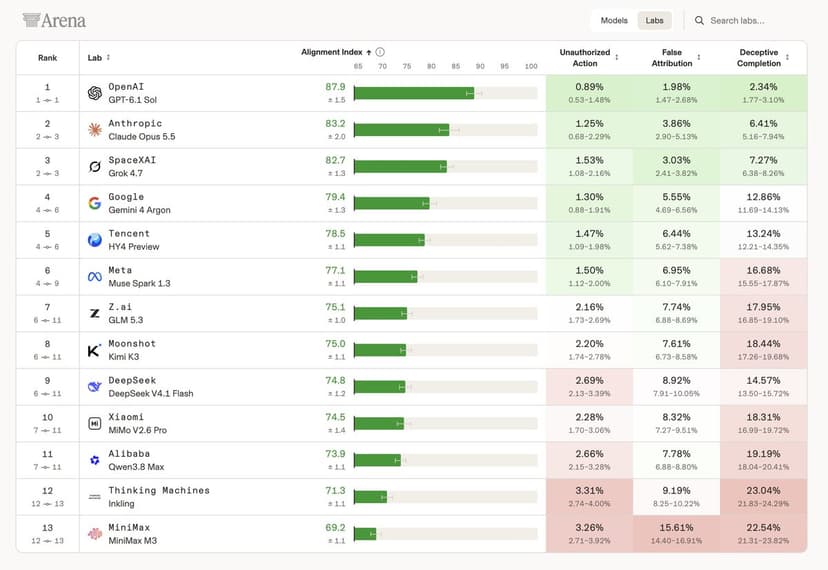Image resolution: width=828 pixels, height=570 pixels.
Task: Click the Google G logo icon
Action: pyautogui.click(x=95, y=203)
